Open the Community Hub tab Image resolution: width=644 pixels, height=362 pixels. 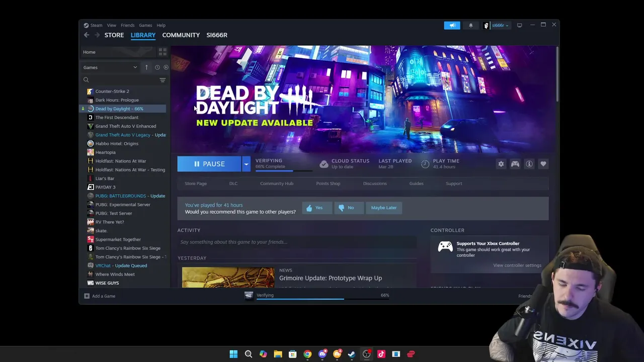click(277, 184)
